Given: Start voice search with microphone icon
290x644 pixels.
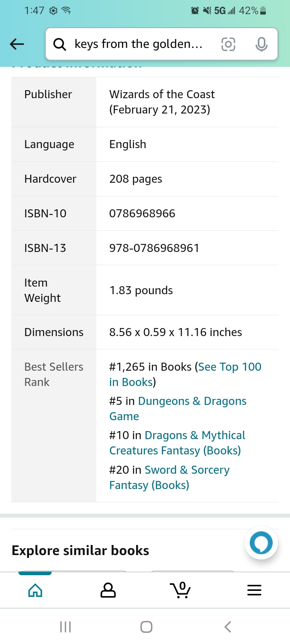Looking at the screenshot, I should coord(261,44).
